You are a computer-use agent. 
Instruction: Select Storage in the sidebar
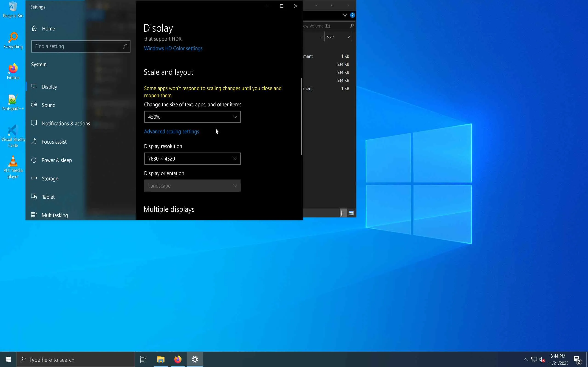click(x=50, y=179)
